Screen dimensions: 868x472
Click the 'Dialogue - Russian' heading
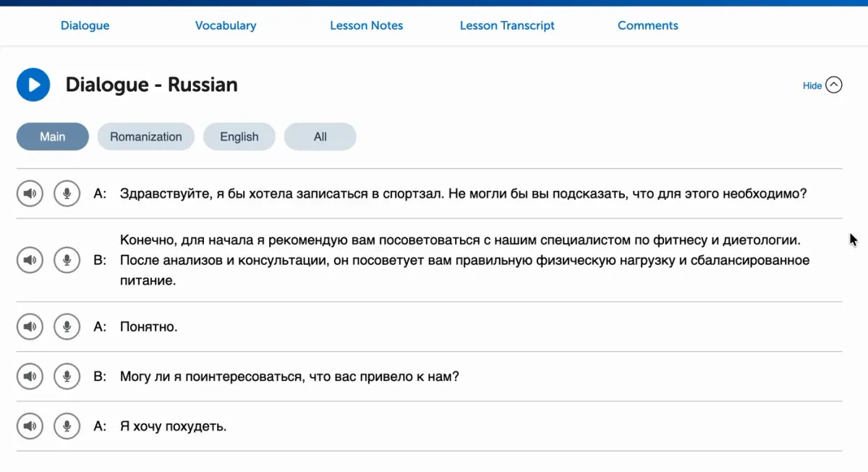click(x=151, y=85)
